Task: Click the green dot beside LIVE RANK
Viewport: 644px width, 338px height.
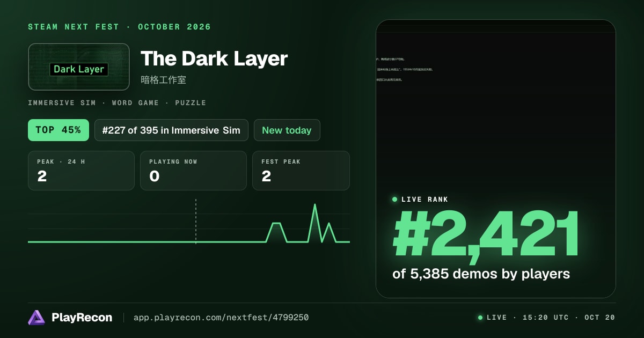Action: click(x=395, y=200)
